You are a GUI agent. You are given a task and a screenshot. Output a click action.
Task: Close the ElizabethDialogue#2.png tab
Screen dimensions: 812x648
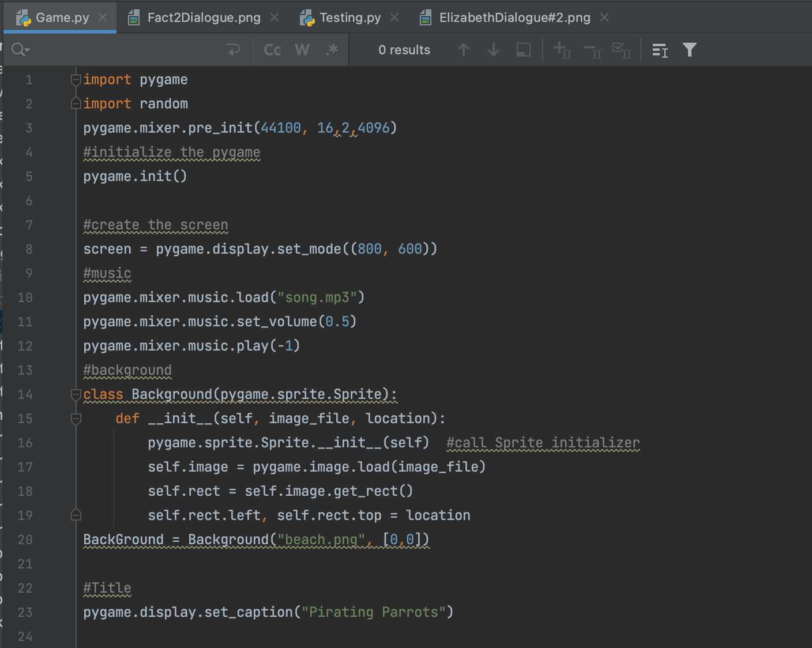(x=604, y=17)
